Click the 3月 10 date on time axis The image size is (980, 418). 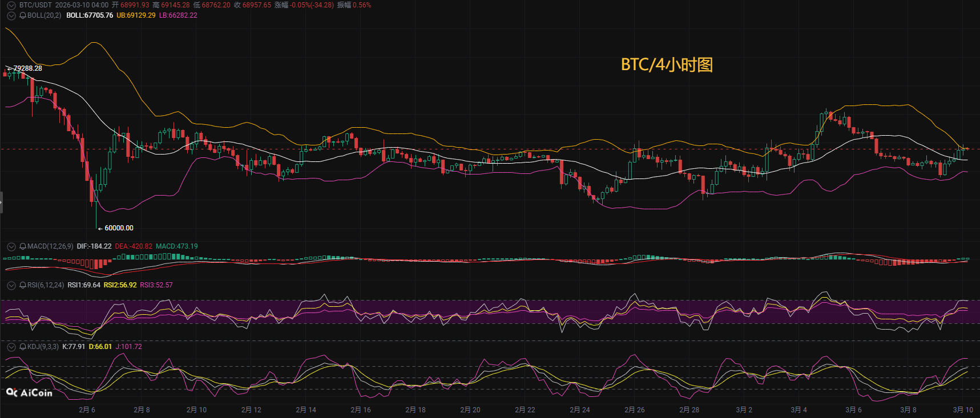pyautogui.click(x=963, y=410)
